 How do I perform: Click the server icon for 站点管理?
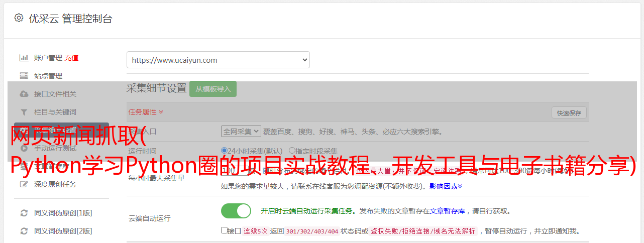24,76
